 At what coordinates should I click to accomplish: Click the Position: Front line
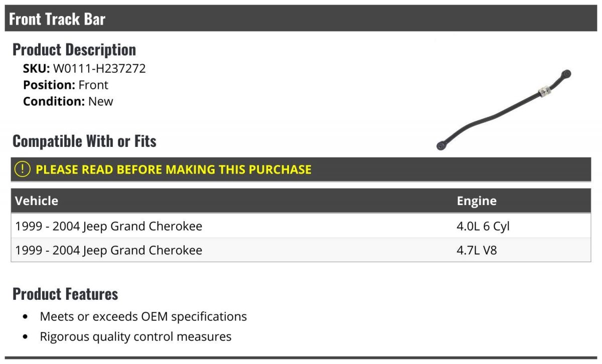[x=66, y=85]
